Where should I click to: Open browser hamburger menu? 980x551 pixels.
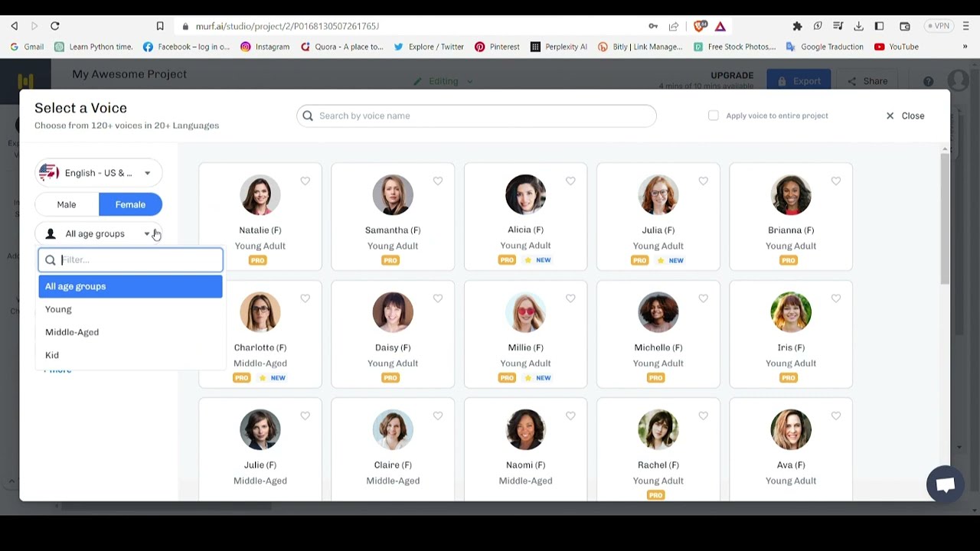pyautogui.click(x=965, y=26)
